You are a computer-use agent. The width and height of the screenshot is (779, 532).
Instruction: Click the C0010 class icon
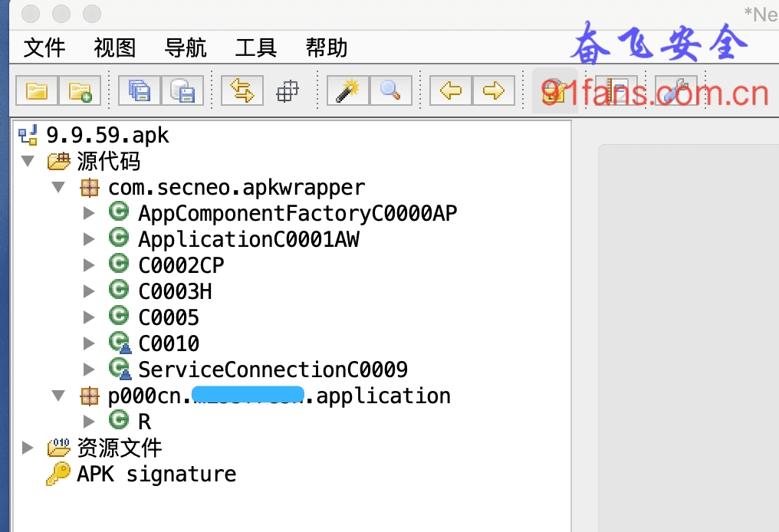(120, 342)
